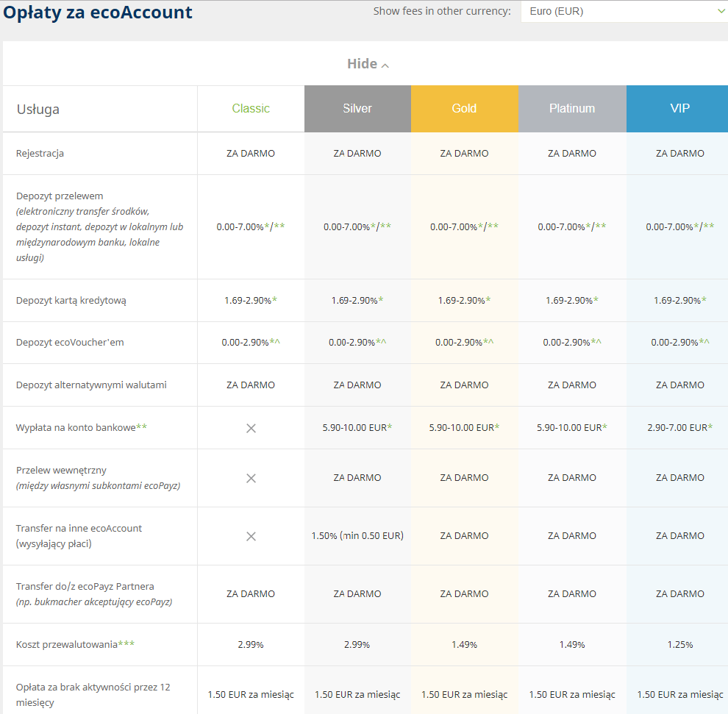Click Classic inactivity fee 1.50 EUR za miesiąc

[251, 694]
